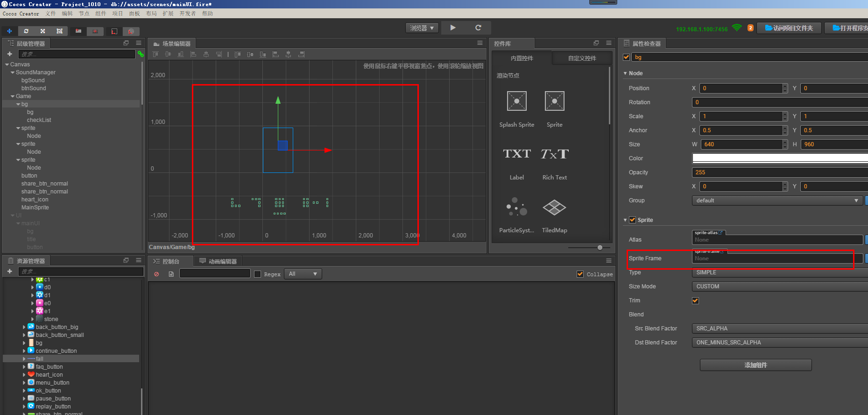This screenshot has width=868, height=415.
Task: Start preview with the play button
Action: 453,28
